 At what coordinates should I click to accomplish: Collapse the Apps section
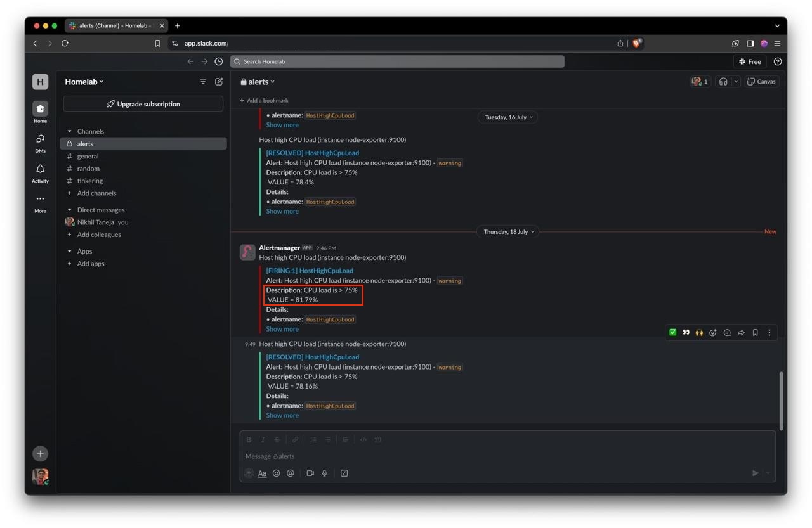(70, 251)
